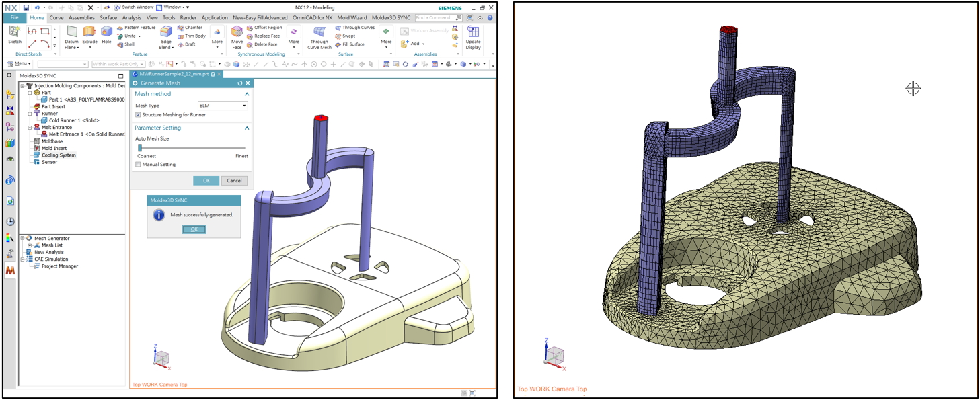Click the Switch Window button
The width and height of the screenshot is (980, 400).
click(133, 7)
